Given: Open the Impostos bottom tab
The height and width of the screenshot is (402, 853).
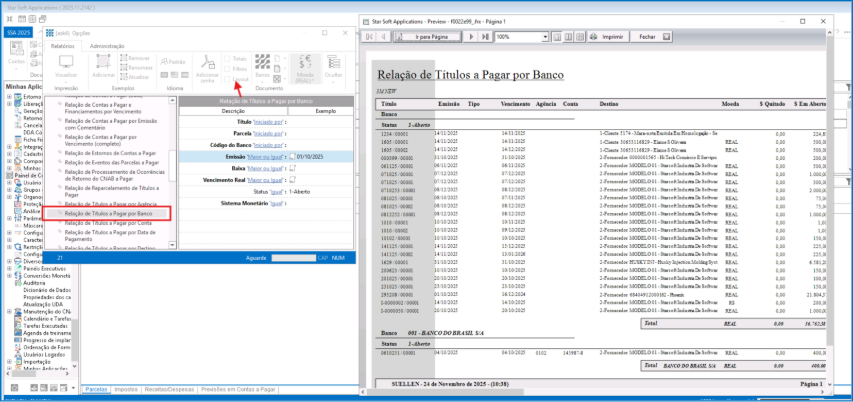Looking at the screenshot, I should (128, 388).
